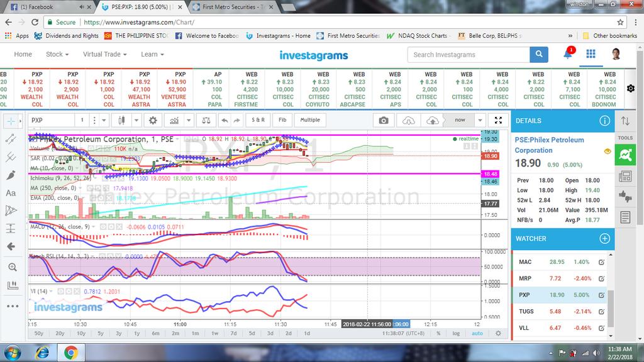Screen dimensions: 644x362
Task: Select the 5y time range
Action: coord(100,333)
